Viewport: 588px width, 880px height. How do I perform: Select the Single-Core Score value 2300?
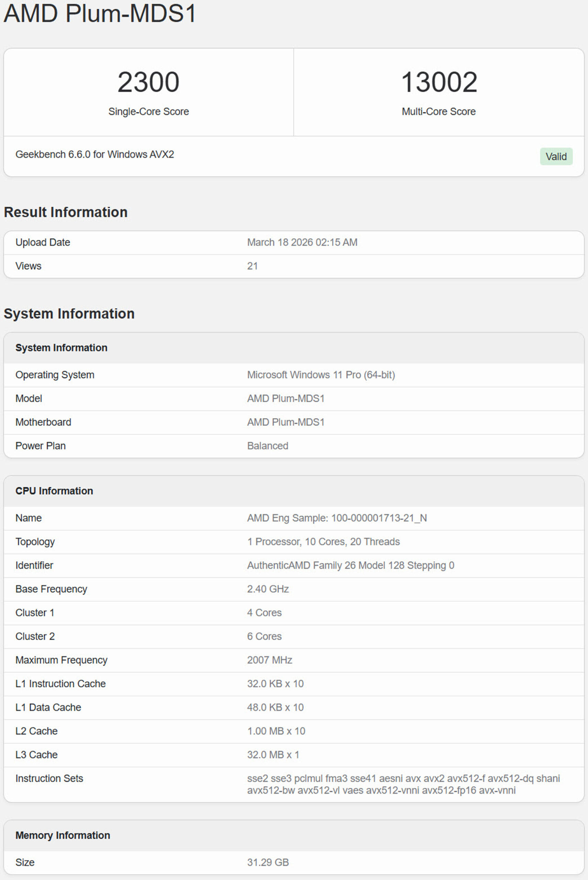148,82
